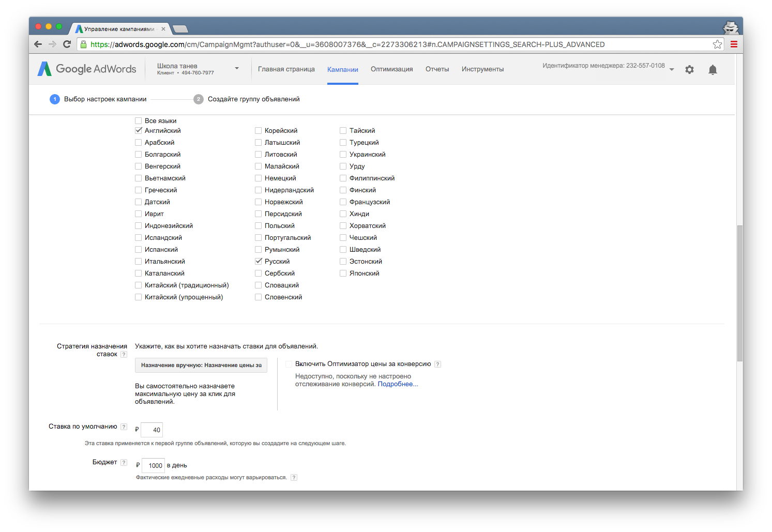This screenshot has height=532, width=772.
Task: Expand the Школа танев account dropdown
Action: [x=237, y=68]
